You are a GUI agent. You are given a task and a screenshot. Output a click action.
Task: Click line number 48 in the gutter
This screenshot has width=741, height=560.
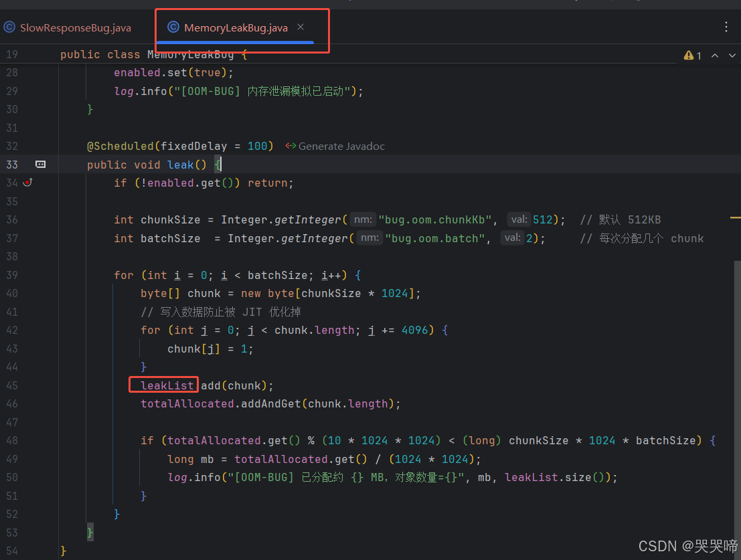(x=12, y=440)
